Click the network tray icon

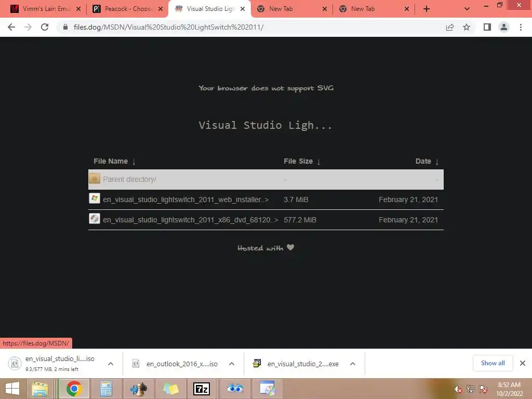coord(471,389)
